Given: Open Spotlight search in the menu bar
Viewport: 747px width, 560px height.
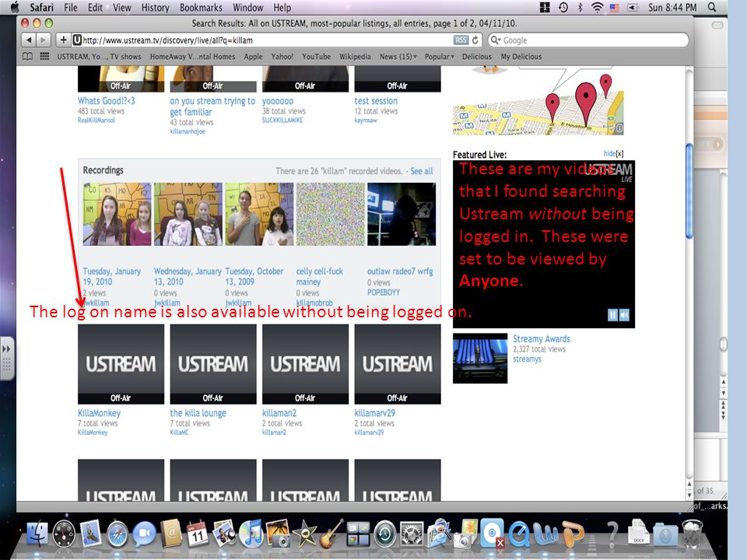Looking at the screenshot, I should [x=712, y=7].
